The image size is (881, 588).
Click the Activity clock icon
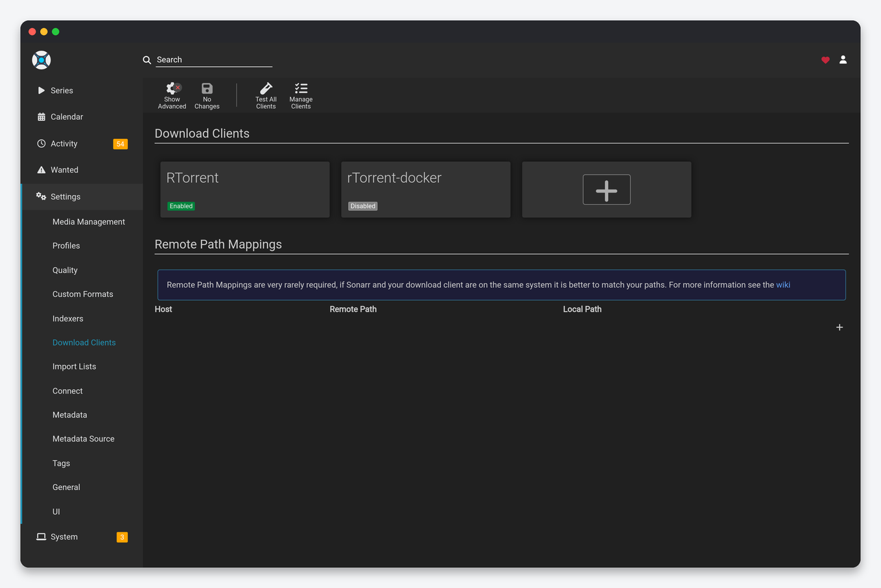click(41, 144)
